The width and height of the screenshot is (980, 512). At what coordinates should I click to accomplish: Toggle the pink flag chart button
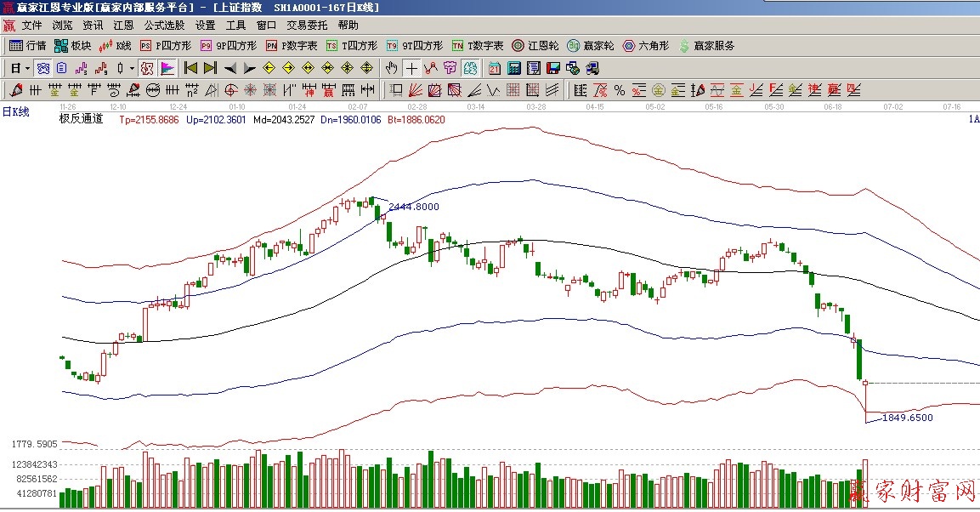point(167,68)
